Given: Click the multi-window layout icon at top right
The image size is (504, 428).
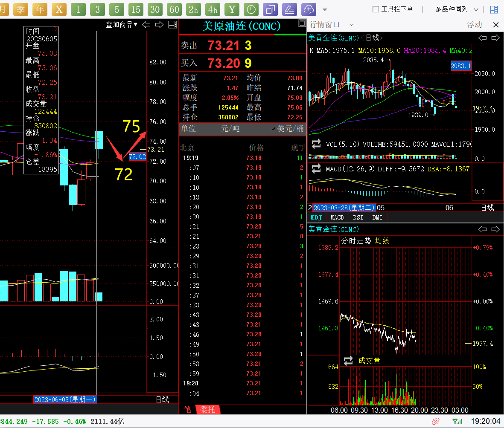Looking at the screenshot, I should pos(494,9).
